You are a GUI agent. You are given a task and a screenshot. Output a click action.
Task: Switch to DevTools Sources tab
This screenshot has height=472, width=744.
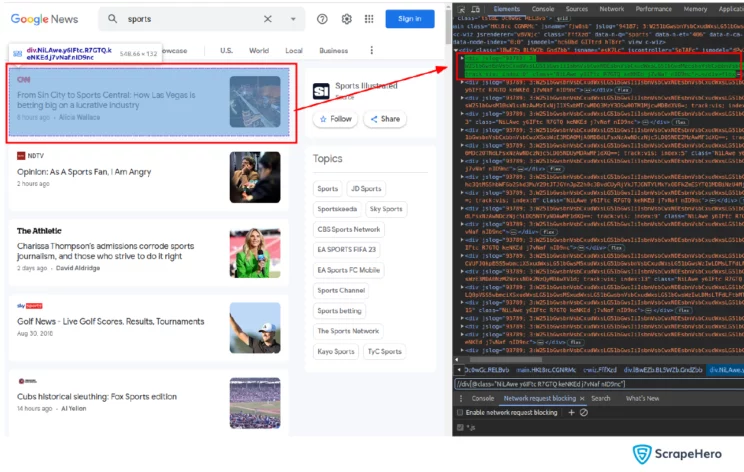(x=577, y=9)
